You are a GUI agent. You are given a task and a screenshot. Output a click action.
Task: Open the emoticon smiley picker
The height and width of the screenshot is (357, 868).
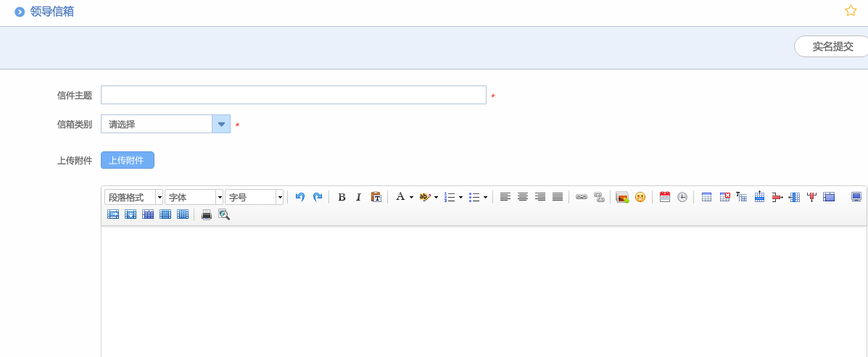(x=640, y=197)
